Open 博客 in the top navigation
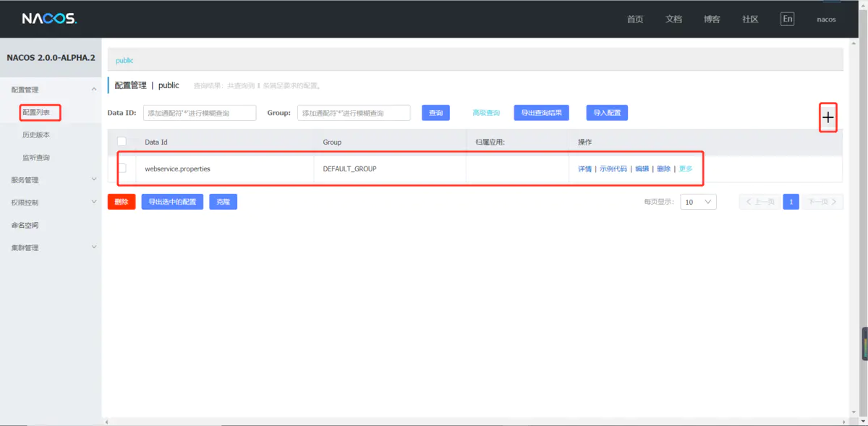 712,19
